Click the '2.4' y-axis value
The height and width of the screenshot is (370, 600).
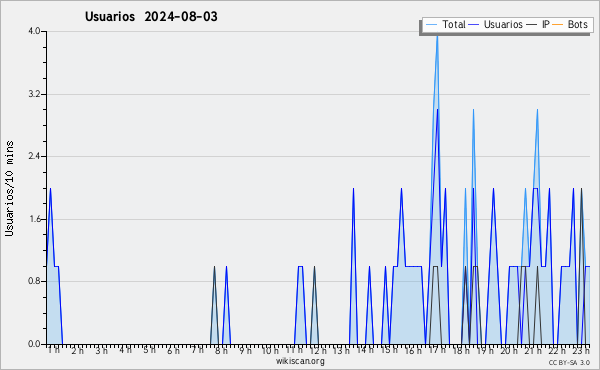coord(34,156)
